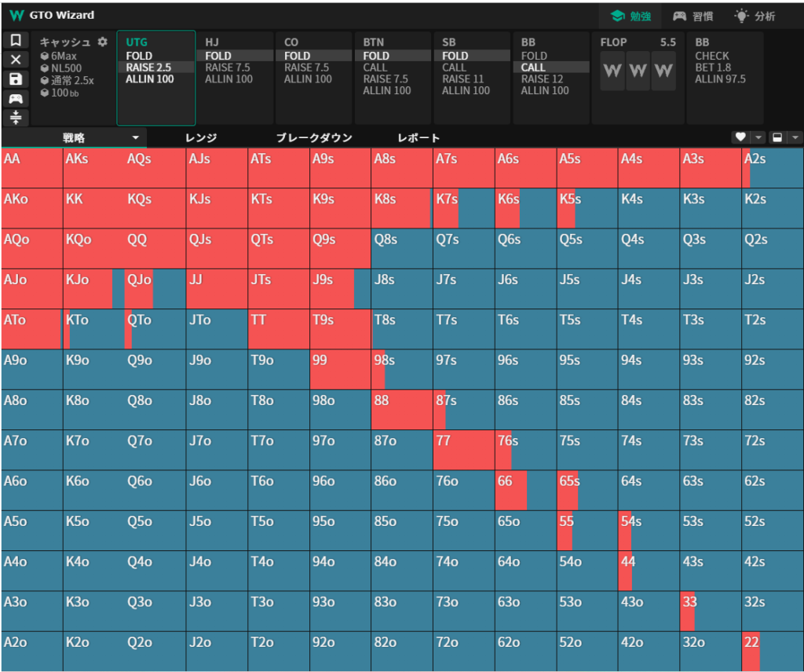
Task: Select BB CALL action
Action: tap(534, 68)
